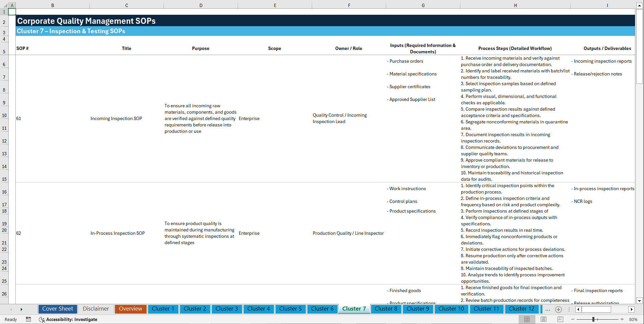Click the zoom in plus button
This screenshot has width=644, height=324.
(x=622, y=319)
